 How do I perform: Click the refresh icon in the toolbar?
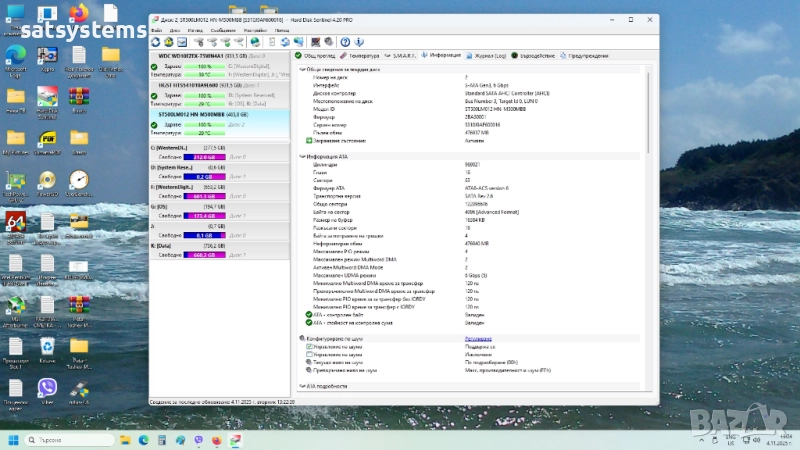[x=155, y=42]
